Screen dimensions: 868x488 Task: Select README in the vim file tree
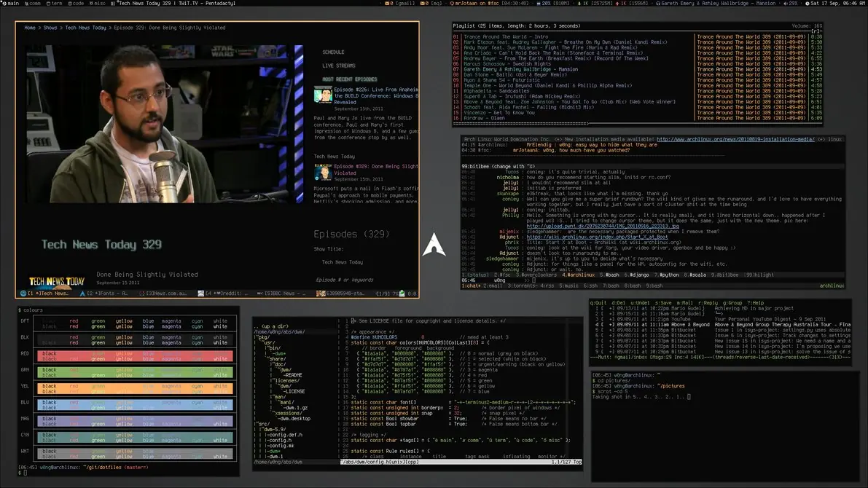294,375
